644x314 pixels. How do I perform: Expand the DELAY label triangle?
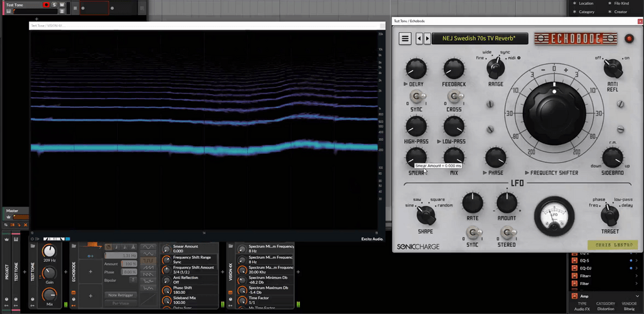click(405, 84)
